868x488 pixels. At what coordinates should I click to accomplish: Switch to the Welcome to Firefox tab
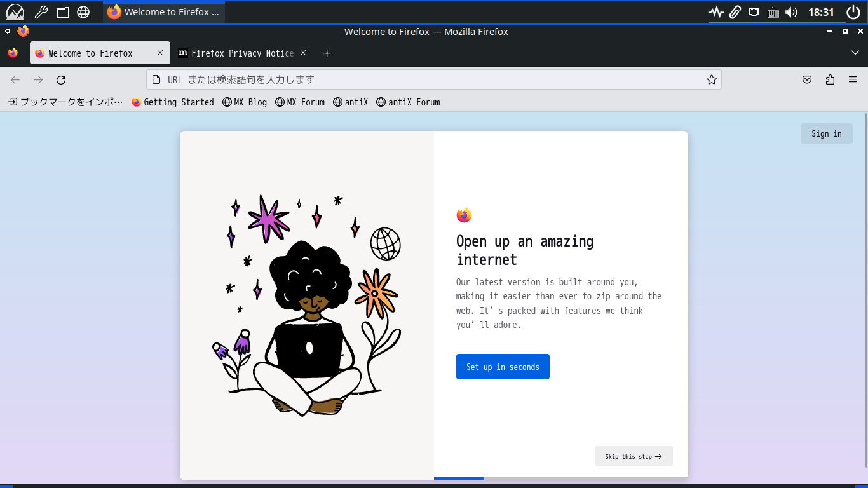point(100,53)
